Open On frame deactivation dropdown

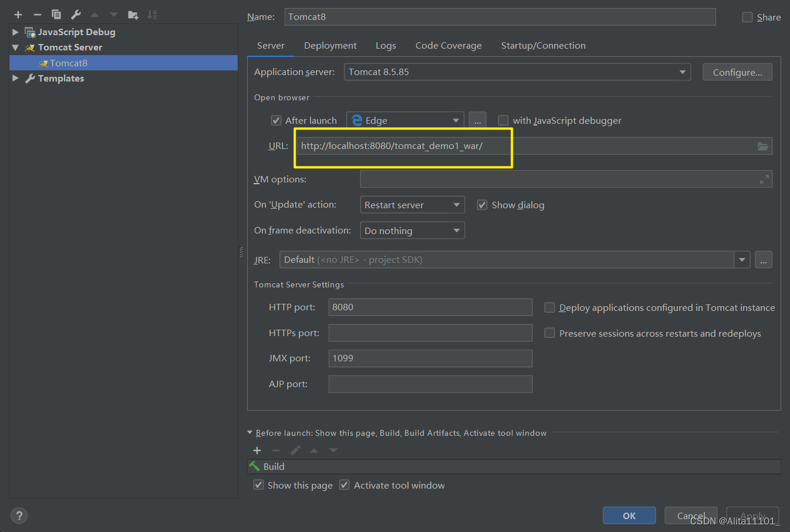(x=412, y=231)
